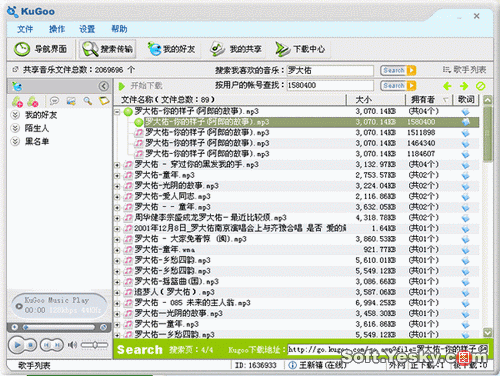Click the magnifier find-friend icon
Screen dimensions: 500x376
pyautogui.click(x=88, y=101)
